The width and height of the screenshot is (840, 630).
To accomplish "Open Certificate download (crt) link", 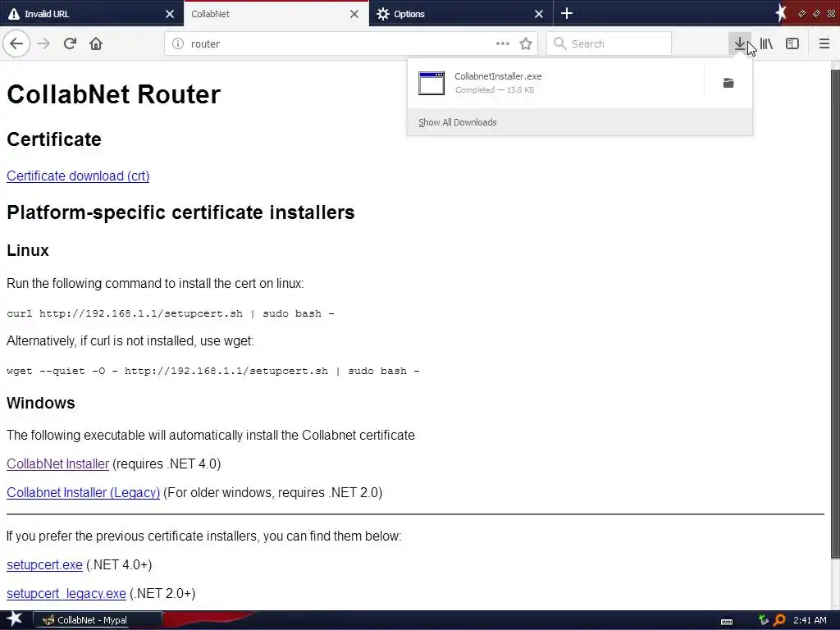I will 78,176.
